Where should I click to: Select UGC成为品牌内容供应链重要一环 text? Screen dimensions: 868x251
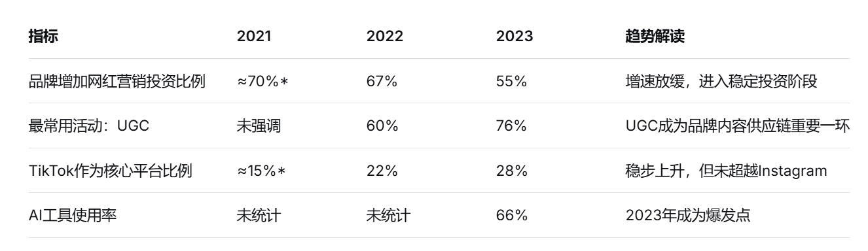(x=738, y=125)
